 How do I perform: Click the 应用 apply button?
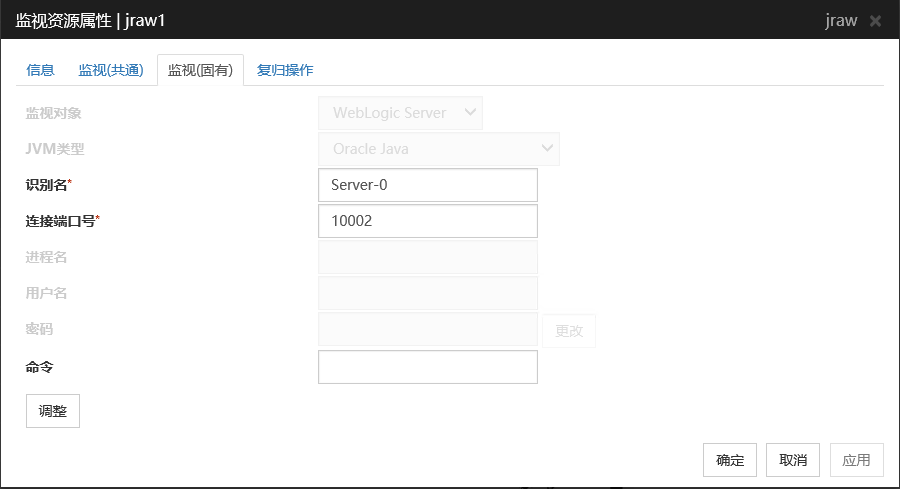click(x=856, y=460)
